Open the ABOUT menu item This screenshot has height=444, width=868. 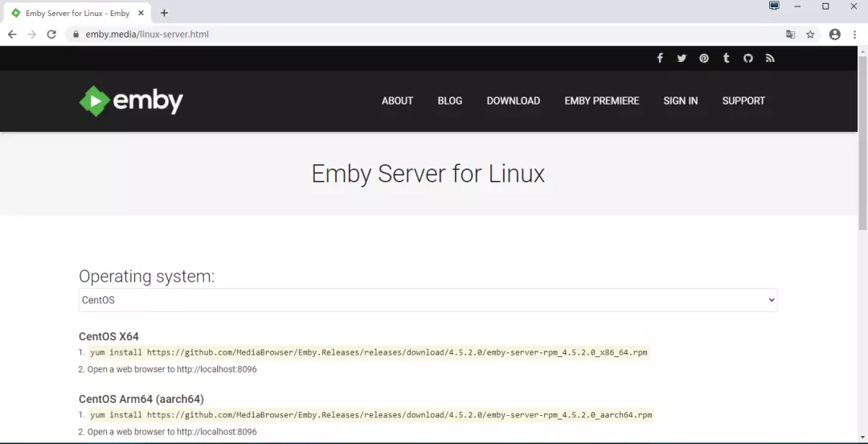pos(398,101)
